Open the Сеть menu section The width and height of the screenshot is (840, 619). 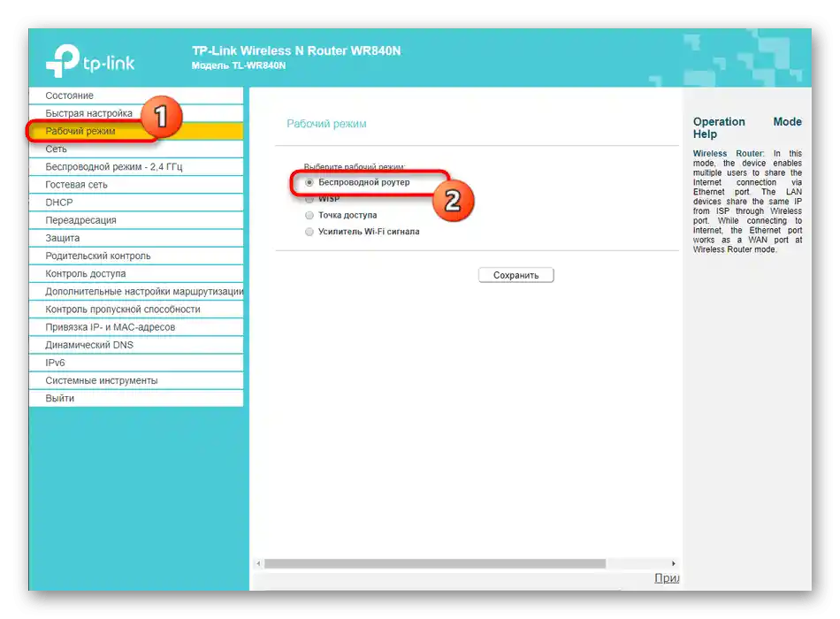(x=136, y=149)
